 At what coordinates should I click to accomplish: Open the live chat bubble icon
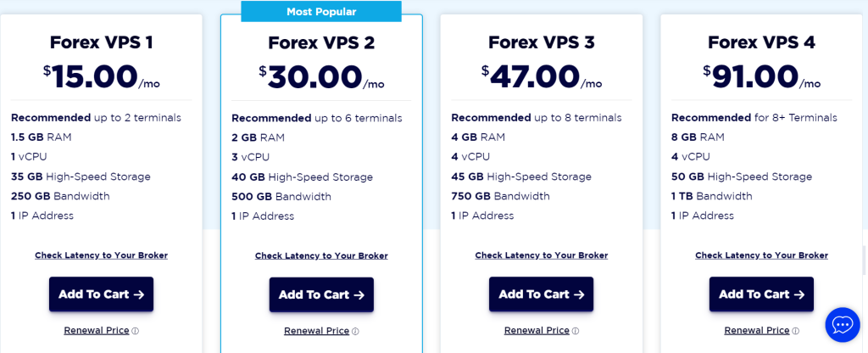pos(842,325)
